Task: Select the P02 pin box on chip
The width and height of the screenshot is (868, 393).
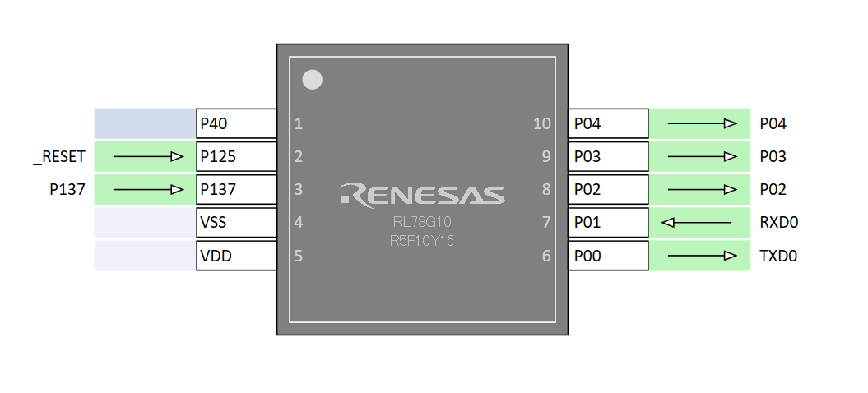Action: (608, 189)
